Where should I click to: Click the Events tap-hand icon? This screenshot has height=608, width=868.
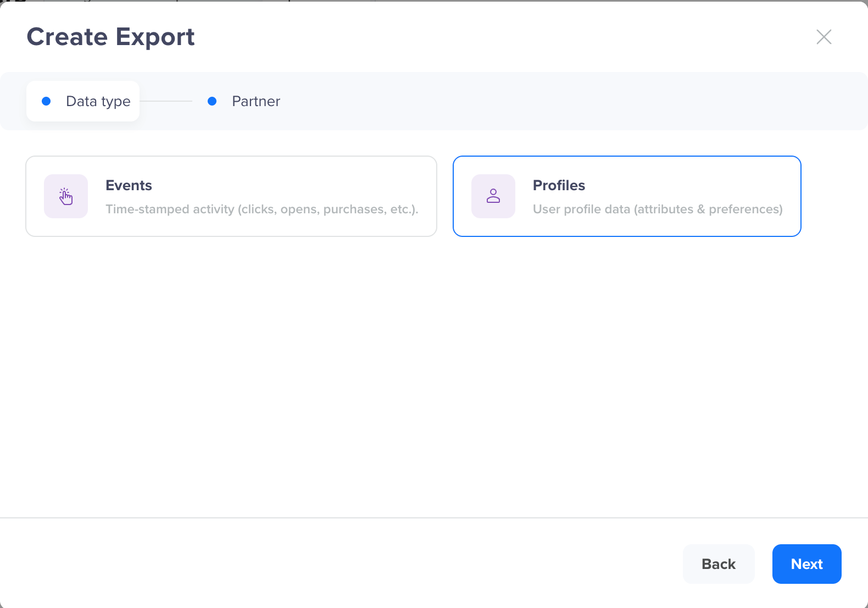point(66,196)
